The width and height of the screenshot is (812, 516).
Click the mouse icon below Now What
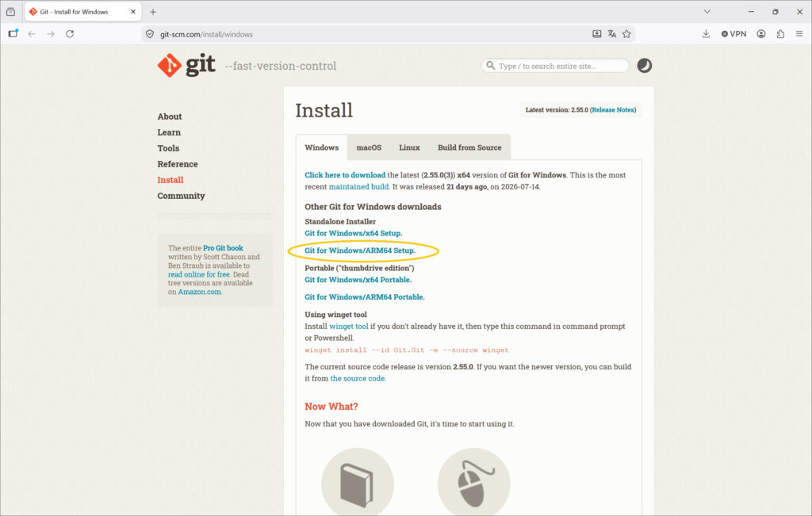click(474, 483)
